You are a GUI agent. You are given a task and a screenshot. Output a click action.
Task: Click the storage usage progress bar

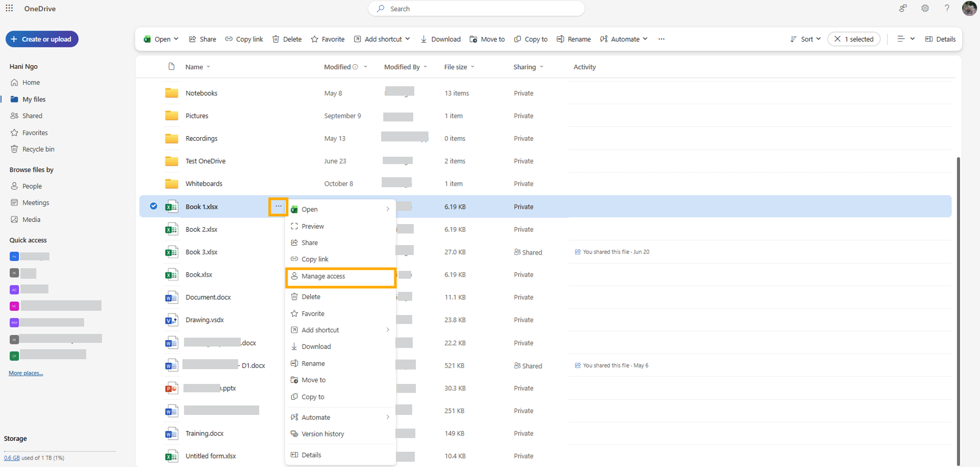(59, 451)
